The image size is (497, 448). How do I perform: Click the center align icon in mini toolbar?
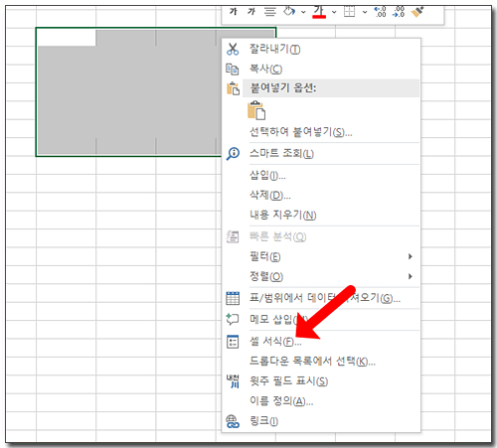(270, 12)
